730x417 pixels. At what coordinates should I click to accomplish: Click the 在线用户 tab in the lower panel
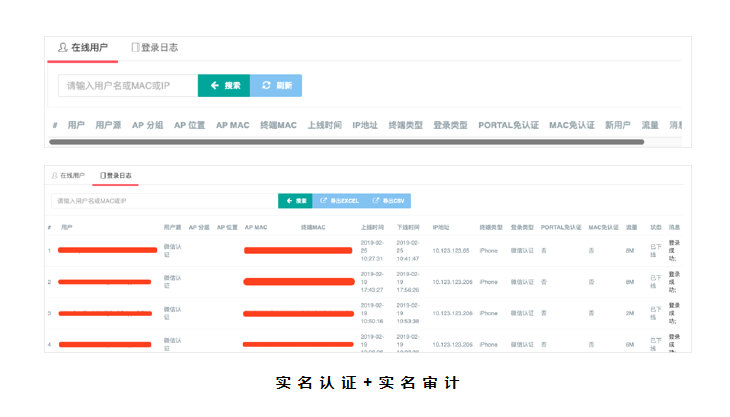click(68, 175)
